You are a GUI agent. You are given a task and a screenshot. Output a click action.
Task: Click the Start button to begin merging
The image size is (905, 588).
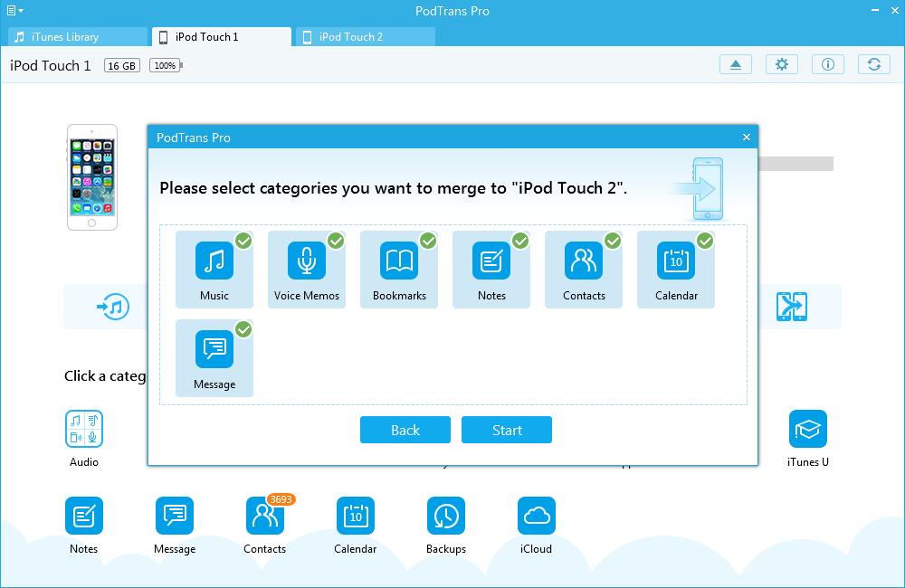click(507, 430)
